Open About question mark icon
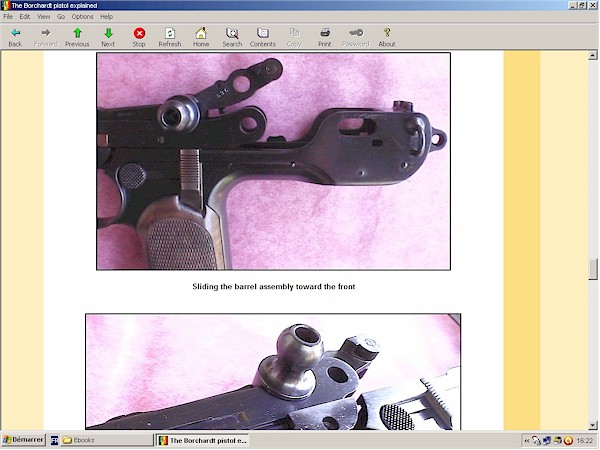 pyautogui.click(x=387, y=33)
